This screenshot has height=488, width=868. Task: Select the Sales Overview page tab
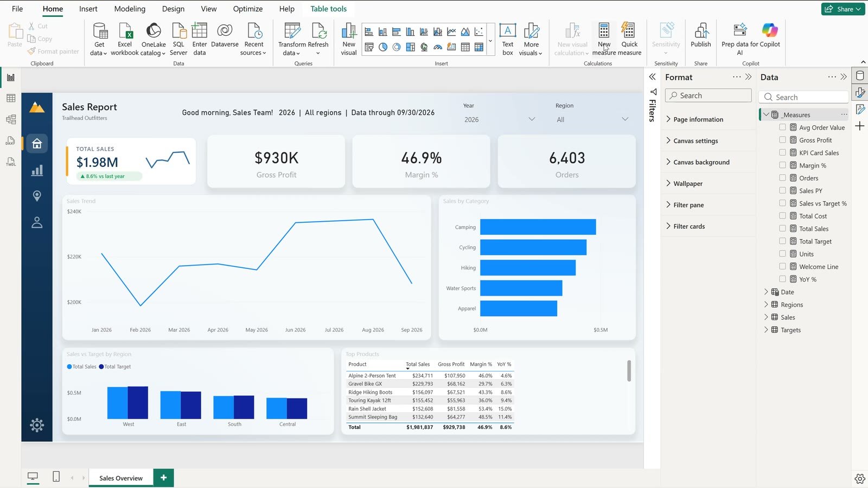point(121,478)
